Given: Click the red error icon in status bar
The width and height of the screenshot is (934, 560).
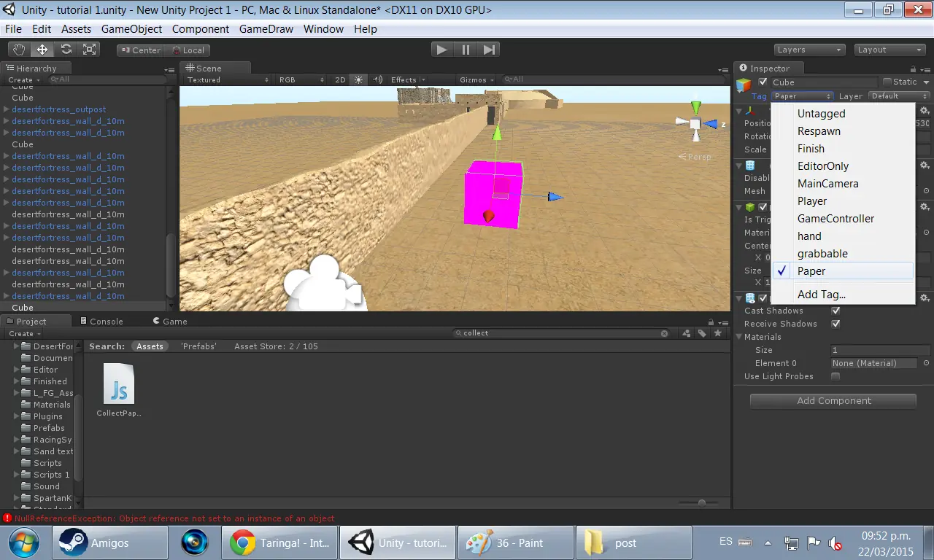Looking at the screenshot, I should tap(7, 518).
